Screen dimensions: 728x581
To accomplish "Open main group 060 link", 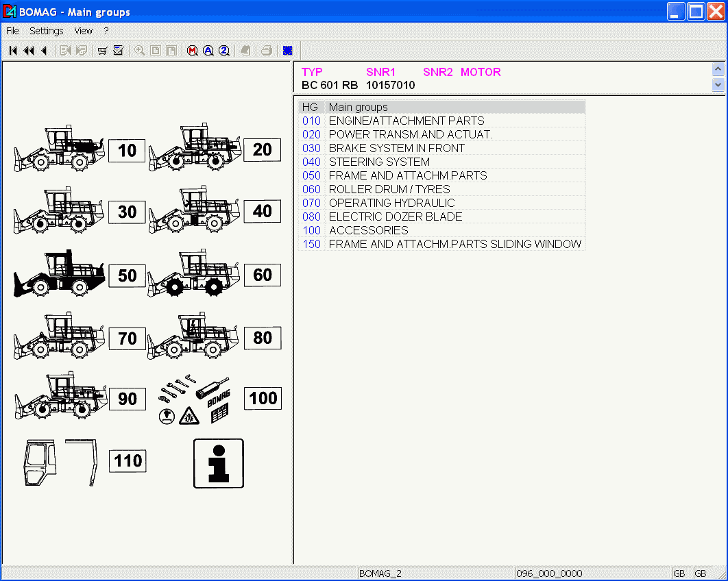I will click(311, 189).
